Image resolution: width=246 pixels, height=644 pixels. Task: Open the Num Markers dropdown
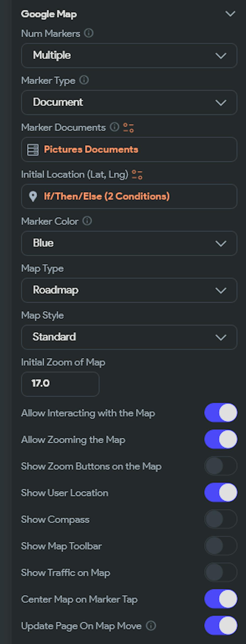tap(129, 56)
